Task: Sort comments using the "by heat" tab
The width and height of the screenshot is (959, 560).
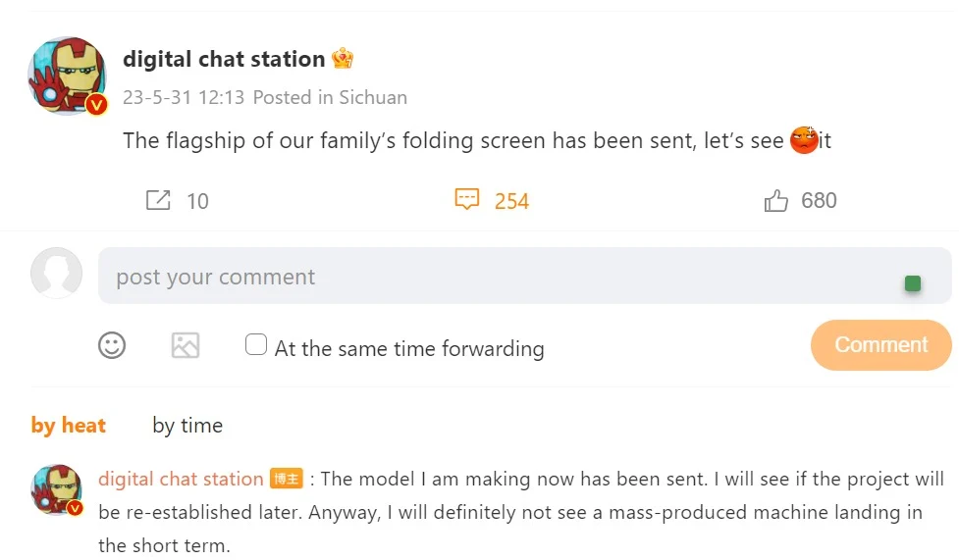Action: click(x=69, y=425)
